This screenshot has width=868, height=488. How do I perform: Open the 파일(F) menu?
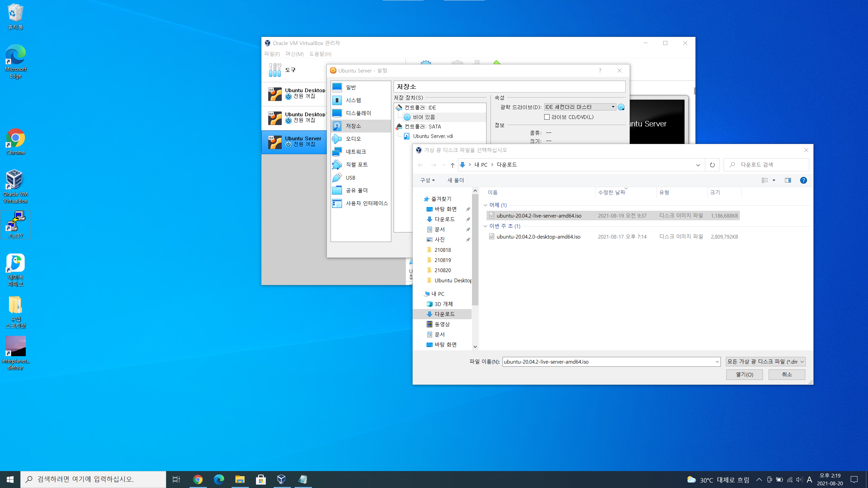coord(272,54)
